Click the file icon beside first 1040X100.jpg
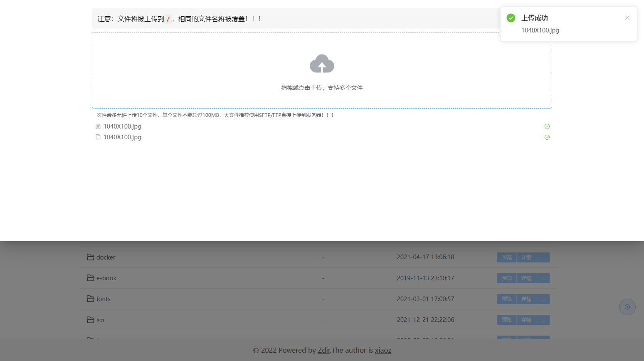The width and height of the screenshot is (644, 361). (98, 126)
